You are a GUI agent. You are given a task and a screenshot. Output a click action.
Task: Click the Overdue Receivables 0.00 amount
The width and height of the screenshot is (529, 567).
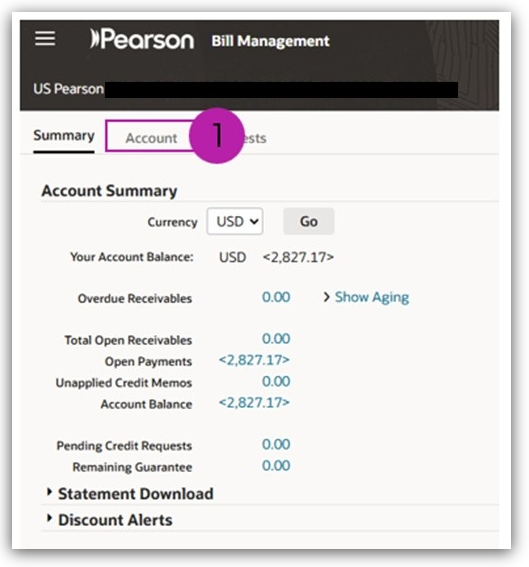pyautogui.click(x=276, y=297)
